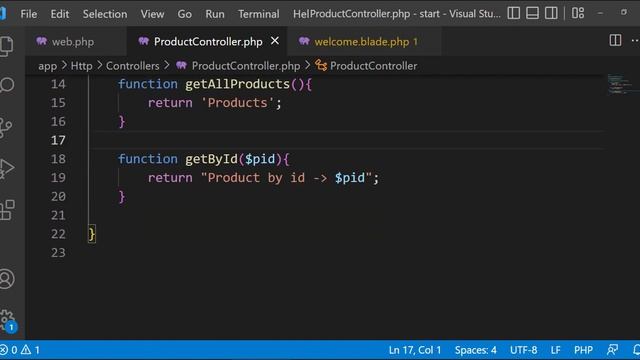Viewport: 640px width, 360px height.
Task: Open the Edit menu
Action: tap(60, 14)
